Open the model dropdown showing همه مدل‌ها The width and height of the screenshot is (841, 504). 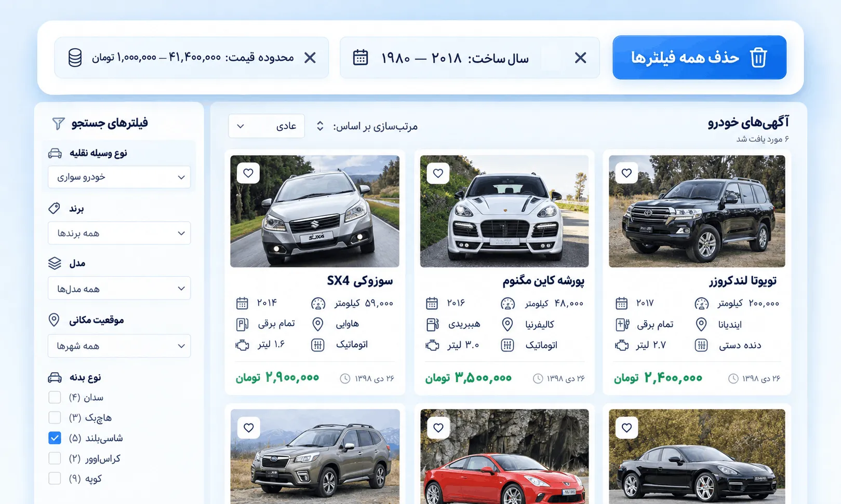click(x=119, y=289)
